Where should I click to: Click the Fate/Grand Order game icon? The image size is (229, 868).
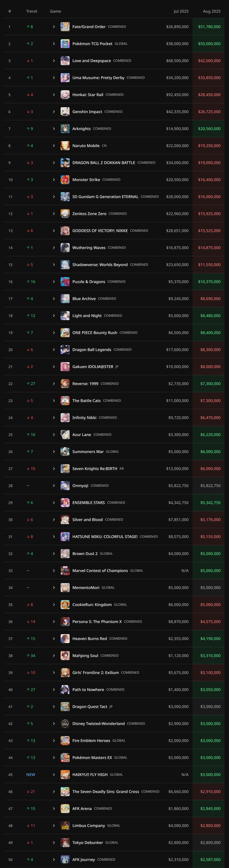click(65, 27)
